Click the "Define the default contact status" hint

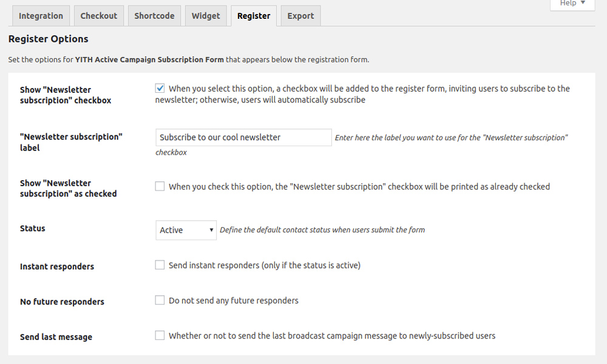coord(322,230)
